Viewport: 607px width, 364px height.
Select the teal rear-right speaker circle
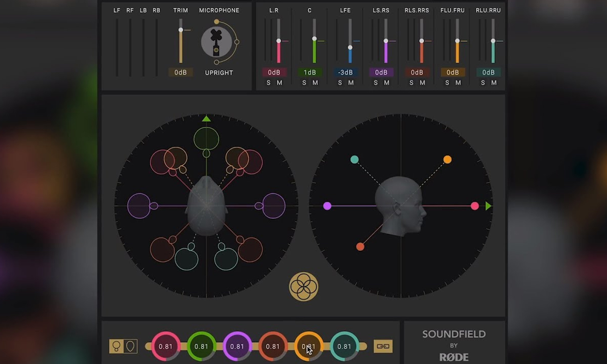click(226, 259)
